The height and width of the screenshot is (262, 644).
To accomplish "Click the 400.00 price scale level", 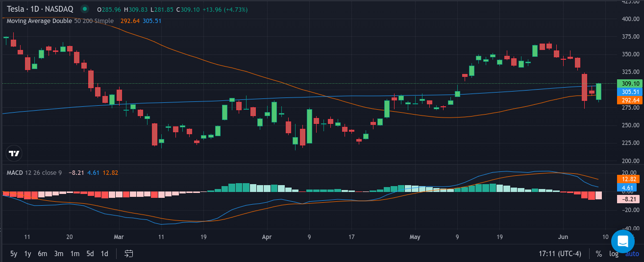I will 630,19.
